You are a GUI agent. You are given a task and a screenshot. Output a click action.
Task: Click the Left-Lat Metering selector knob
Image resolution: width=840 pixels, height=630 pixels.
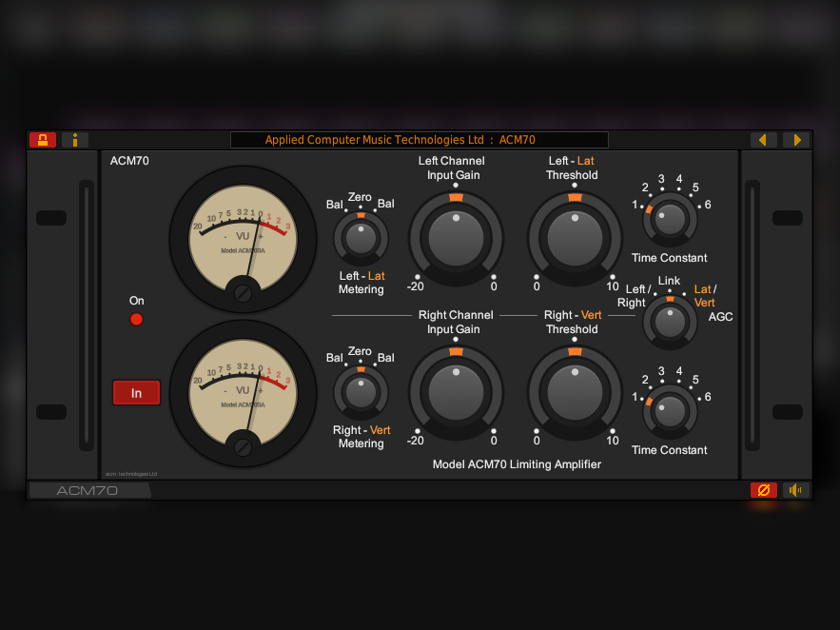(361, 238)
